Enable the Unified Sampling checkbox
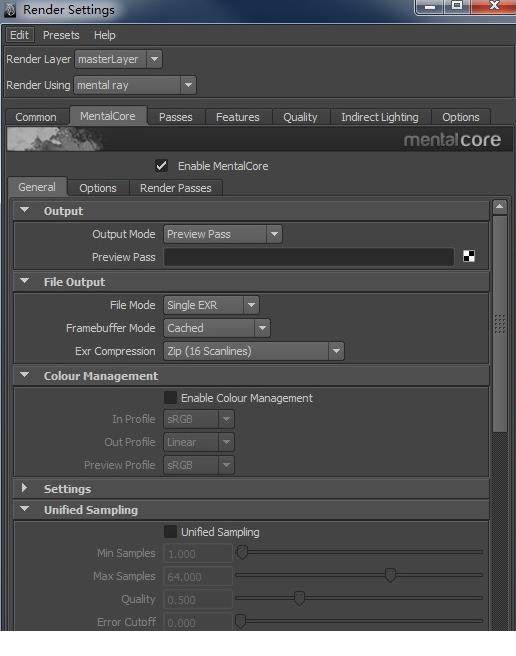 point(170,531)
